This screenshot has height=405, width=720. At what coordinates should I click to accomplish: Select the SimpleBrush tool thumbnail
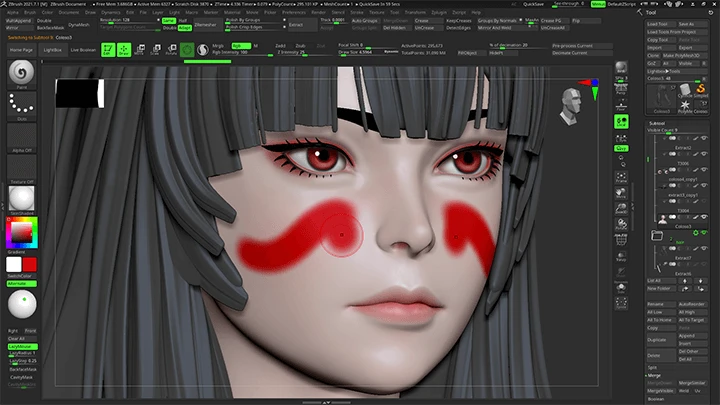tap(701, 90)
